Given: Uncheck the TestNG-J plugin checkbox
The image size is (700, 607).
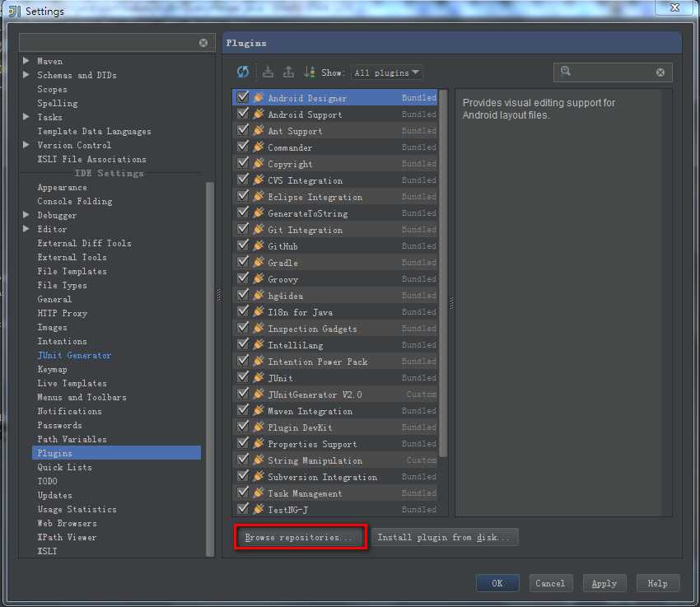Looking at the screenshot, I should point(243,508).
